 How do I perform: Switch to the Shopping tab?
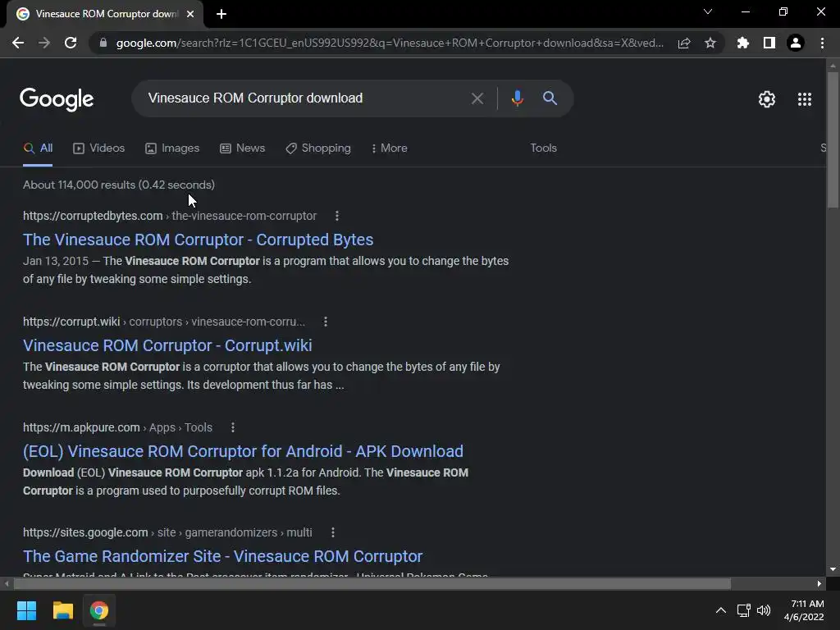click(318, 148)
